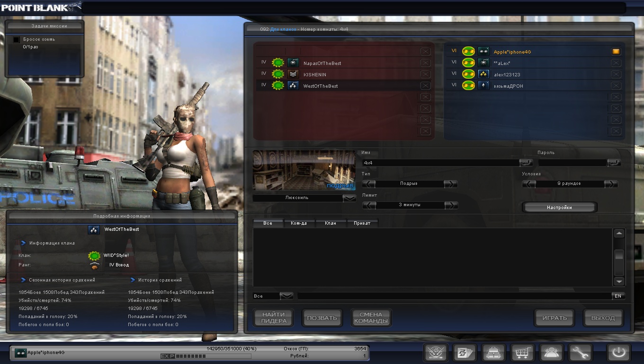644x364 pixels.
Task: Open the wrench options icon
Action: point(580,353)
